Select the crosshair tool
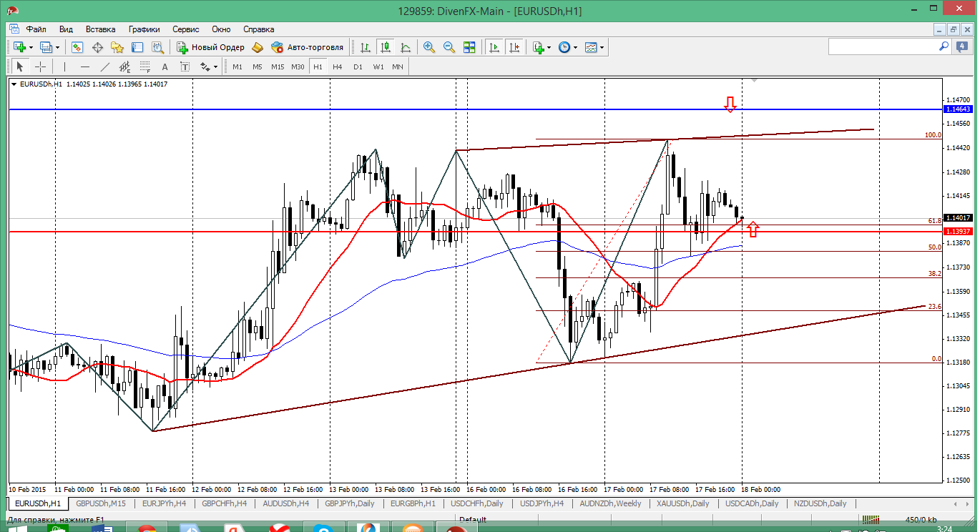980x532 pixels. coord(40,67)
